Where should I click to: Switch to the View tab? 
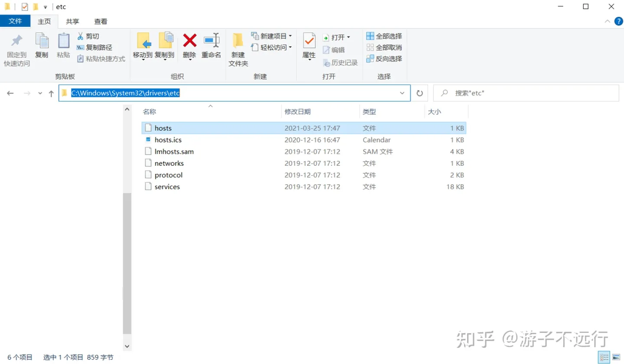(101, 21)
